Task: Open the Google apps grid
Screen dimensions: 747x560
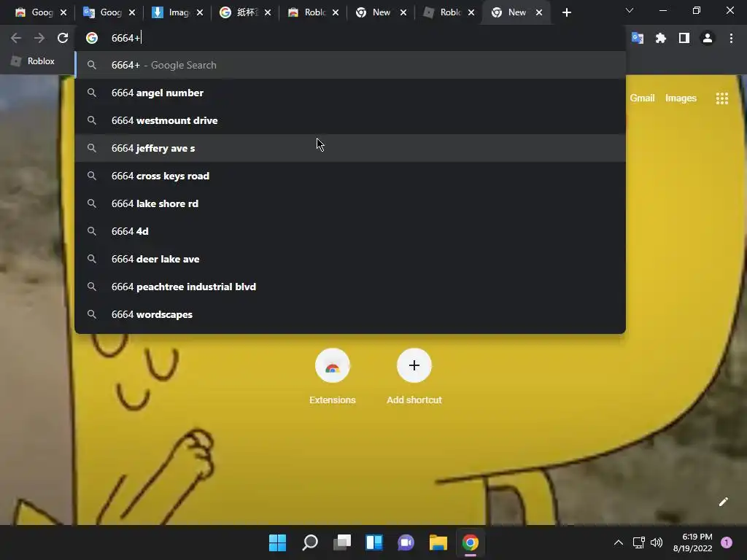Action: point(722,98)
